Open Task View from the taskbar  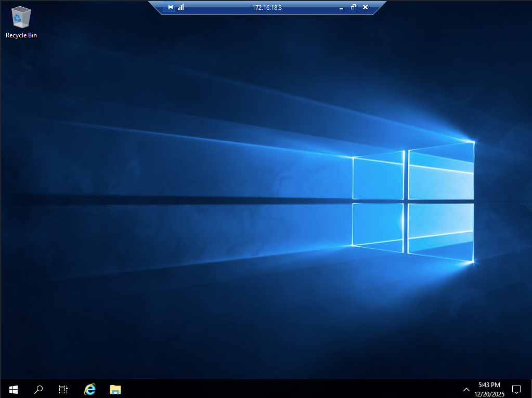pos(63,389)
